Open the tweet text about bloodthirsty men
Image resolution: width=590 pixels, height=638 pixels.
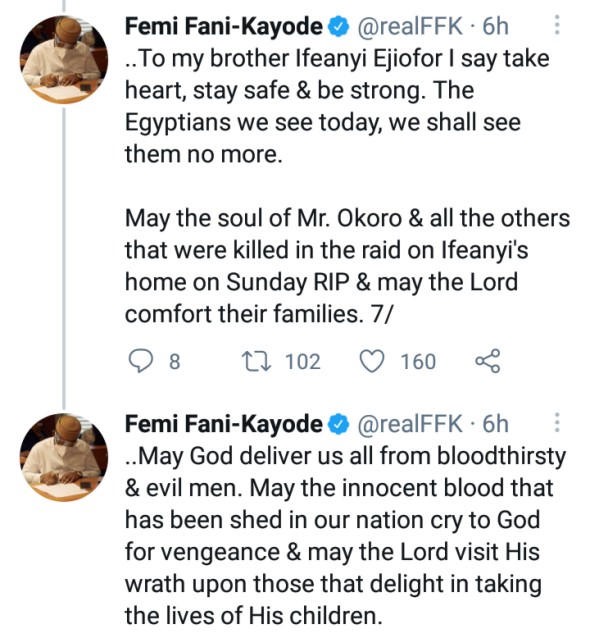[345, 535]
